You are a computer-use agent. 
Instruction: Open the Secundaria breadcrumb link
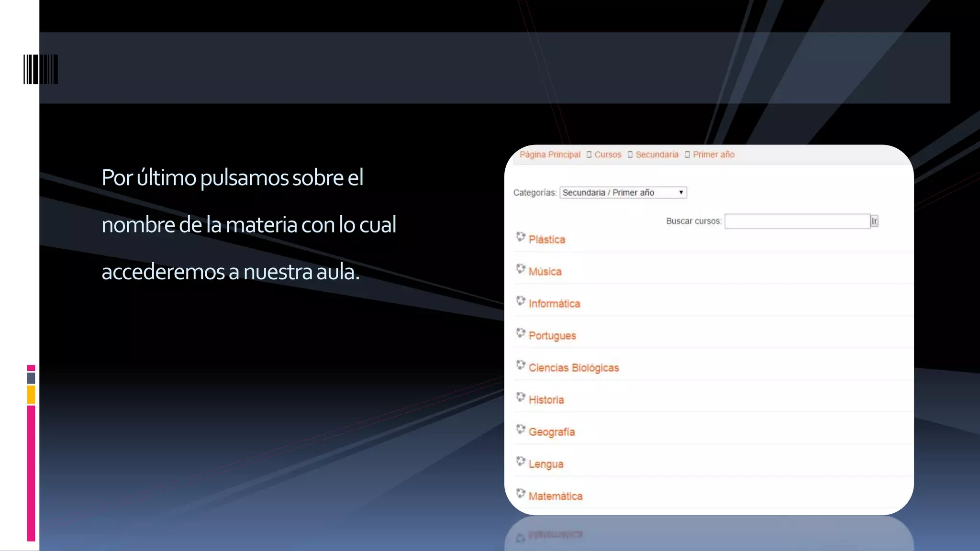[x=657, y=154]
